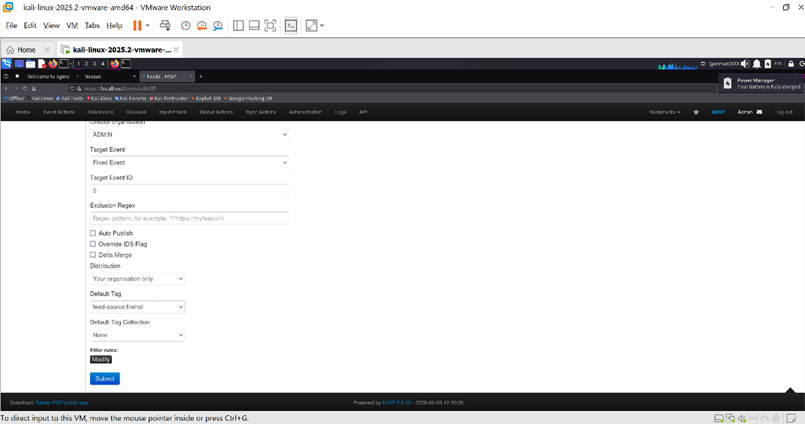This screenshot has width=805, height=424.
Task: Open the VMware File menu
Action: pos(11,26)
